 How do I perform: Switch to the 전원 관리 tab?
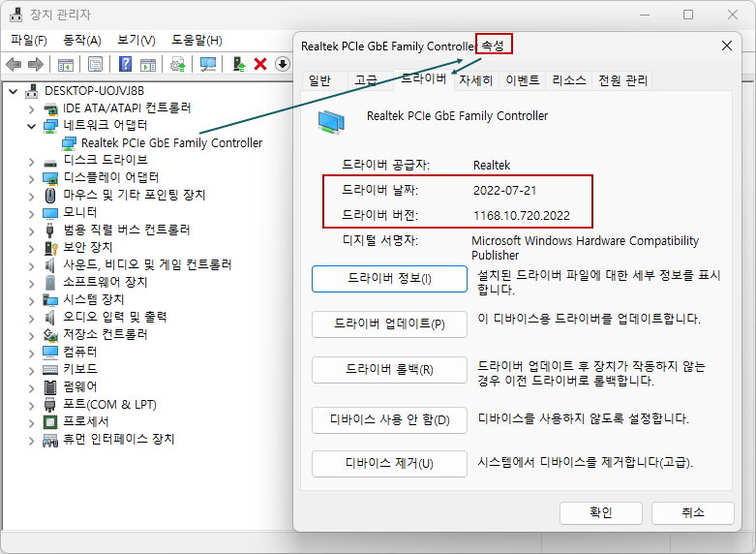(x=622, y=80)
